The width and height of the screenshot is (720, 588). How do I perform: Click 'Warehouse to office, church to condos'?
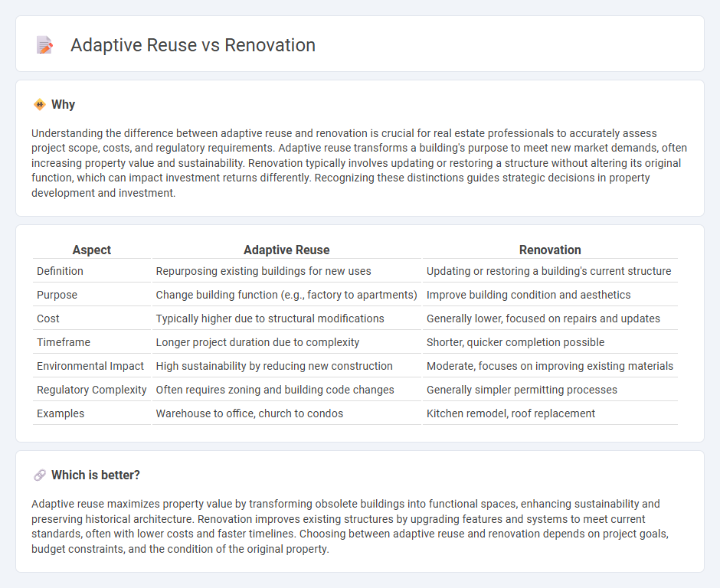coord(250,413)
